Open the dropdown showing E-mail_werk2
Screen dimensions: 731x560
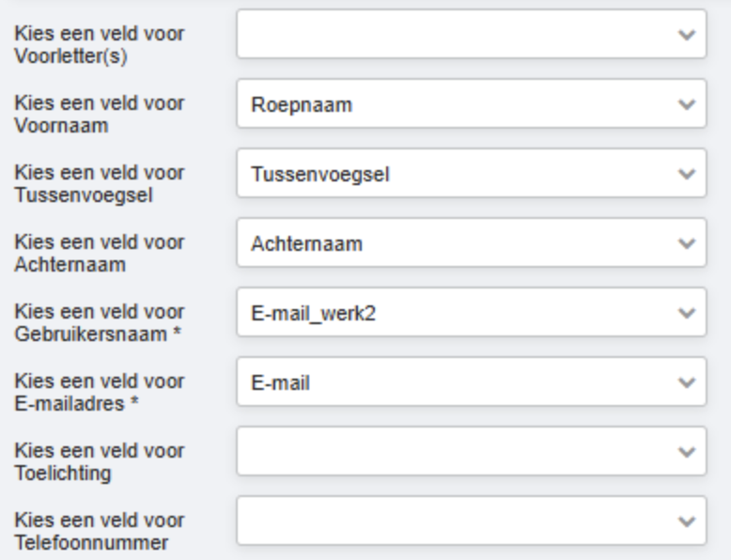470,312
